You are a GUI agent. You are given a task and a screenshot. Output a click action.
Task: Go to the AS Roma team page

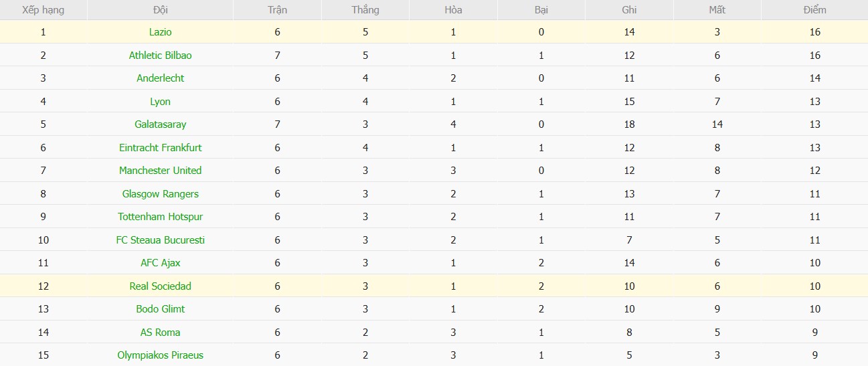point(161,333)
